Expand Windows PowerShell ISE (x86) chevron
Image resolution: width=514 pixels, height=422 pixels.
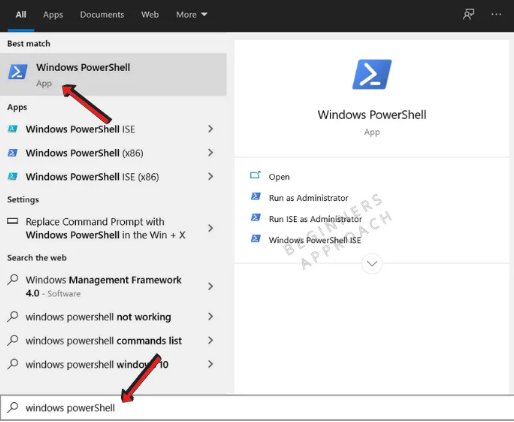[x=210, y=177]
